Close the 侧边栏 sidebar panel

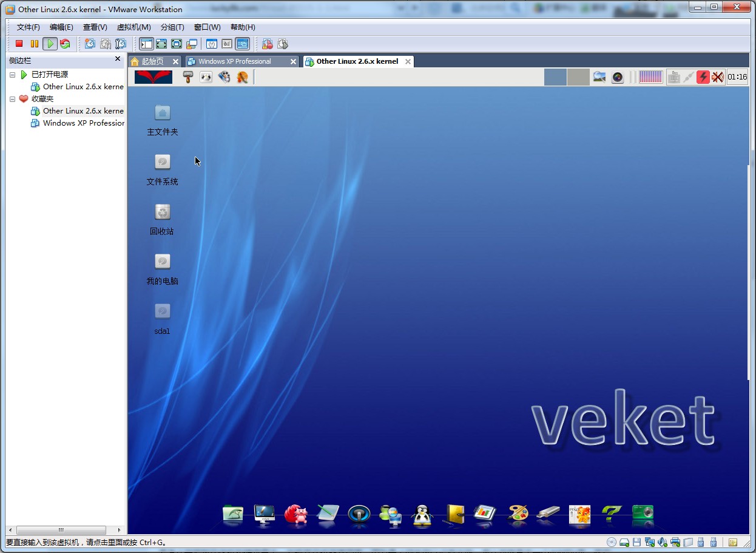coord(118,59)
